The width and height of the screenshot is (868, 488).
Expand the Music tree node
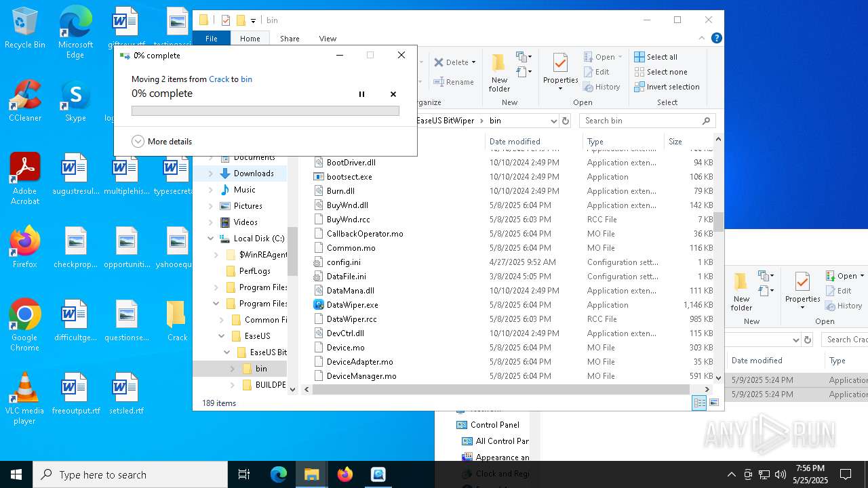click(x=210, y=190)
